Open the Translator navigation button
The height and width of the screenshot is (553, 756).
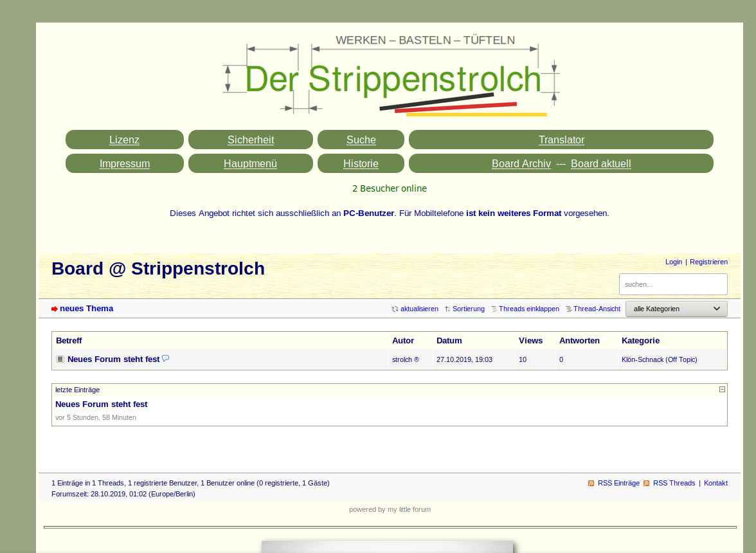[x=561, y=140]
